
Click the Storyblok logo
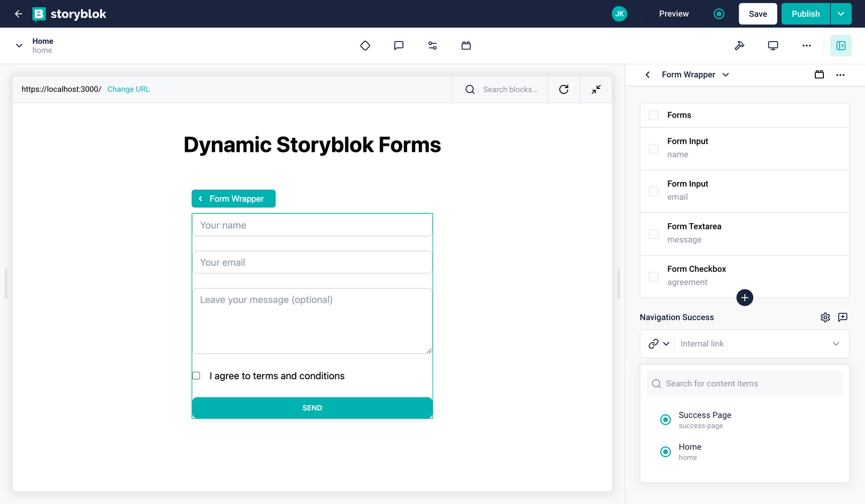pos(70,14)
